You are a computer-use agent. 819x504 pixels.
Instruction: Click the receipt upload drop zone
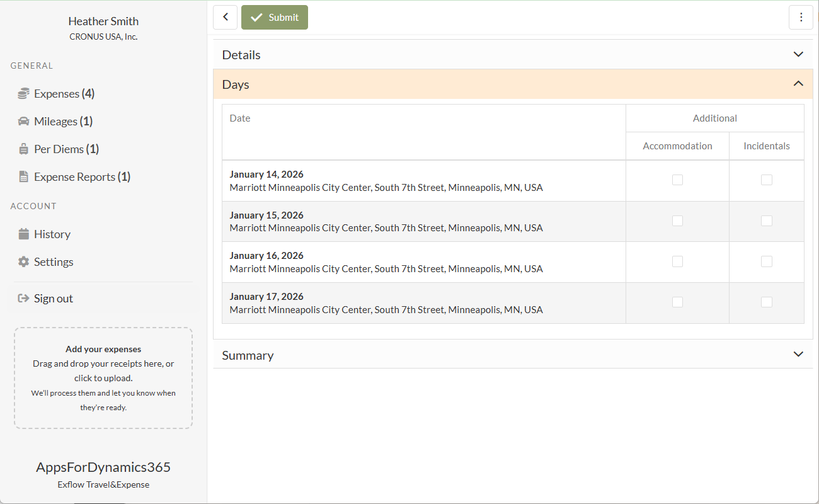click(x=103, y=378)
